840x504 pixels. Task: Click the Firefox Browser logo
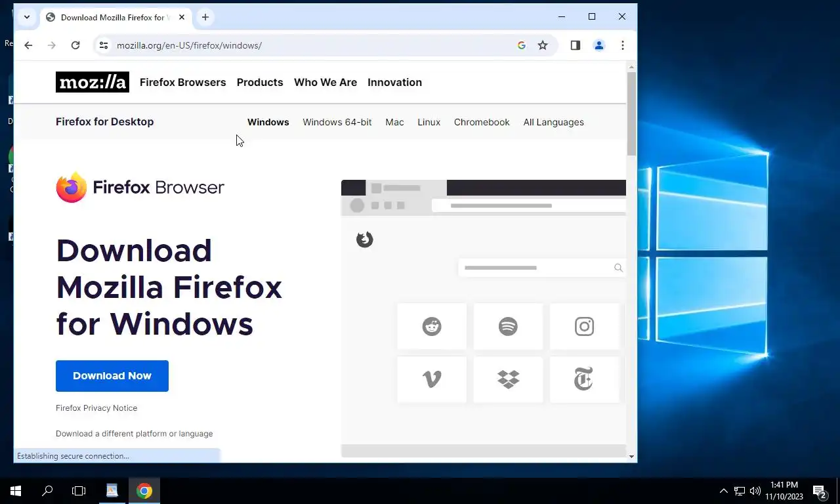[140, 188]
